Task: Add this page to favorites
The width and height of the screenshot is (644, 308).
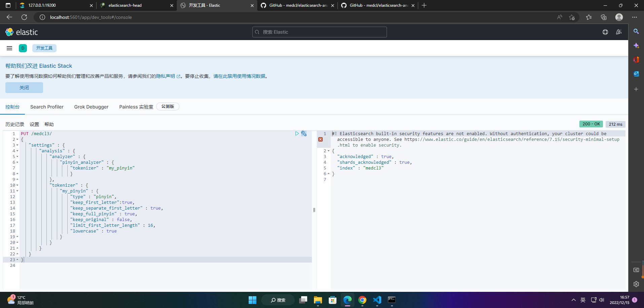Action: 572,17
